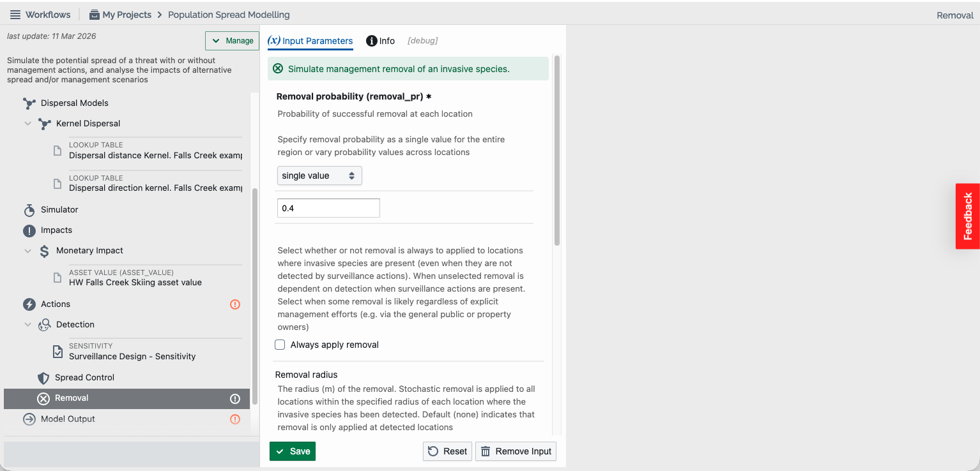
Task: Click the Remove Input button
Action: [516, 451]
